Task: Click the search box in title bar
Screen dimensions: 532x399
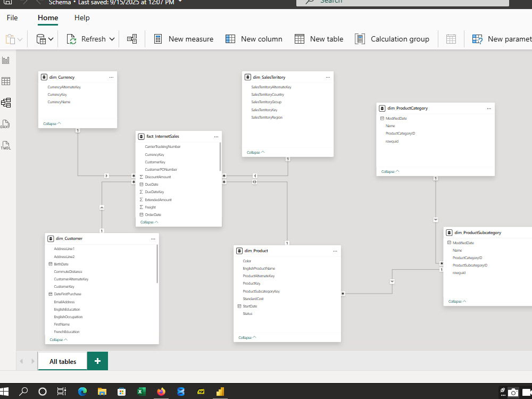Action: coord(402,2)
